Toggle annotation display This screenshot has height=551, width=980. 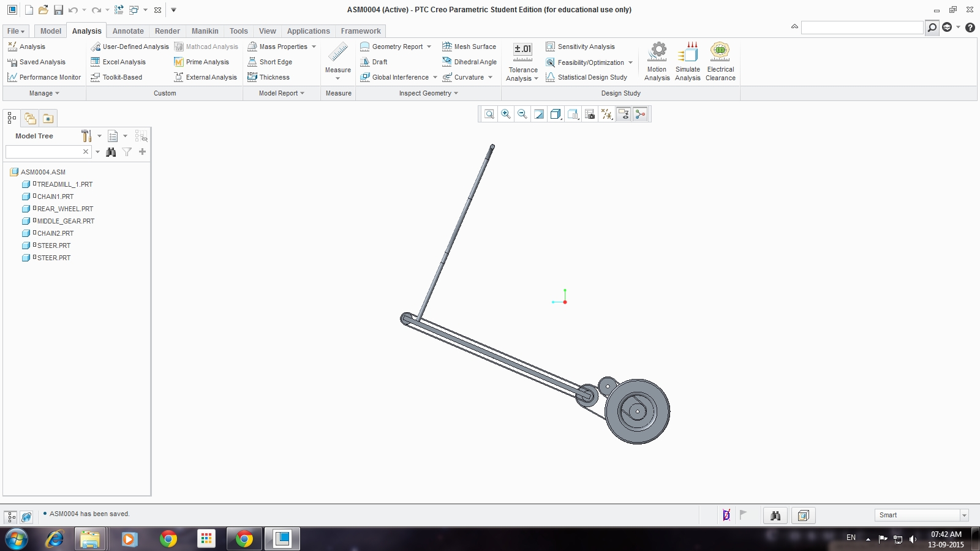coord(624,114)
